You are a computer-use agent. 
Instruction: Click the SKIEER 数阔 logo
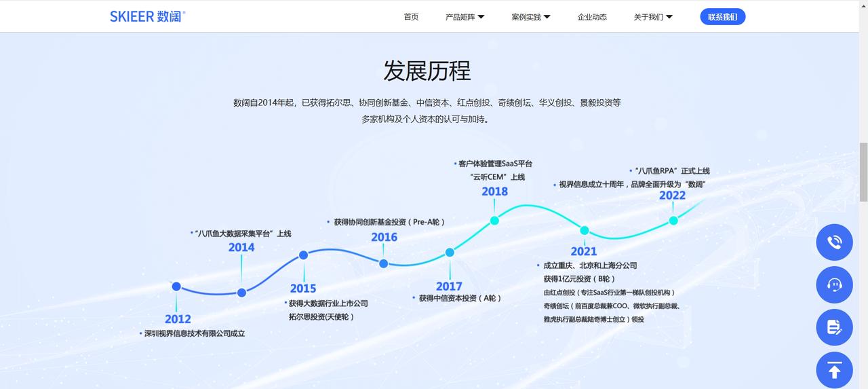(x=147, y=16)
